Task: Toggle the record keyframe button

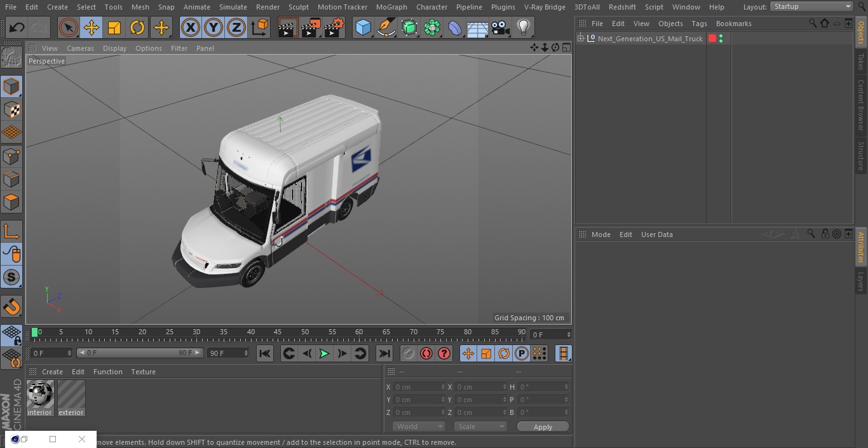Action: click(x=409, y=353)
